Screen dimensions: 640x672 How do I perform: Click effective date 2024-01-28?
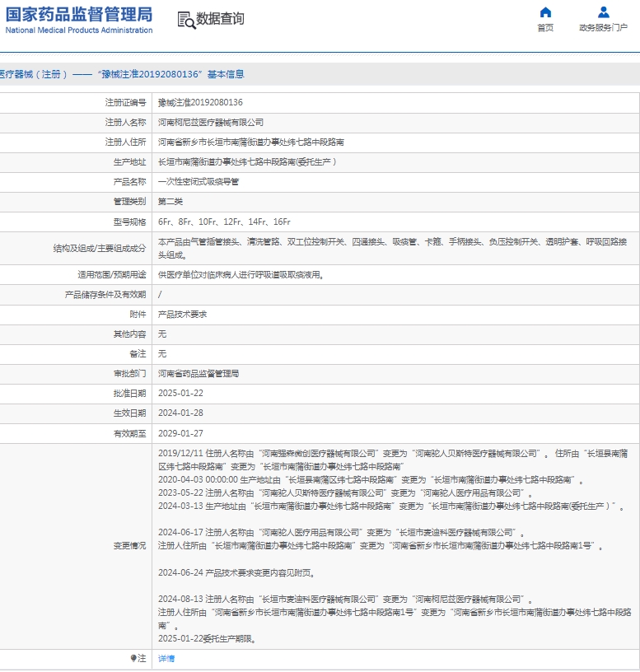(x=180, y=413)
